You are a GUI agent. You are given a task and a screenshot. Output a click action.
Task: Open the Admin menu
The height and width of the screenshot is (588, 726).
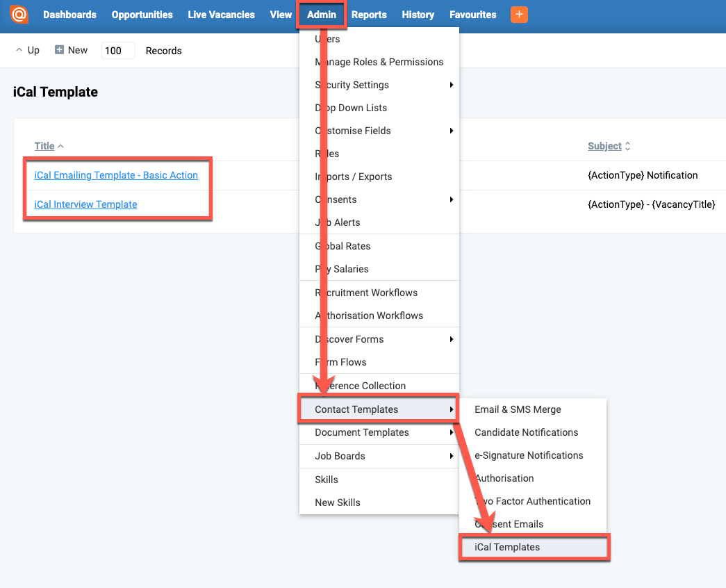tap(321, 14)
